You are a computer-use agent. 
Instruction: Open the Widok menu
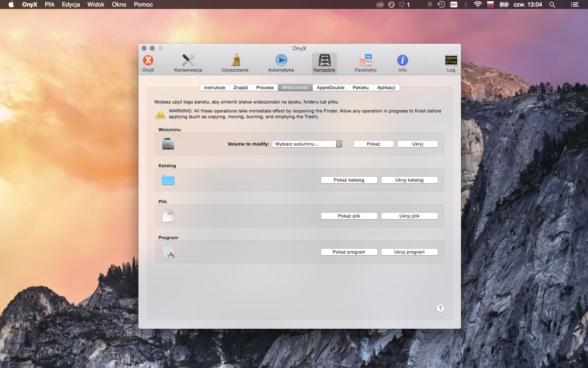(x=96, y=4)
